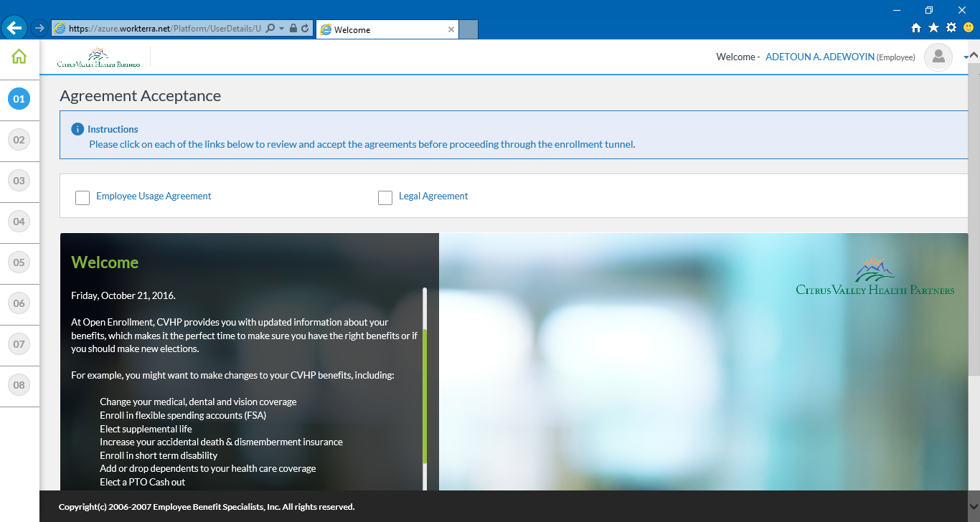
Task: Click the smiley feedback icon
Action: pyautogui.click(x=969, y=27)
